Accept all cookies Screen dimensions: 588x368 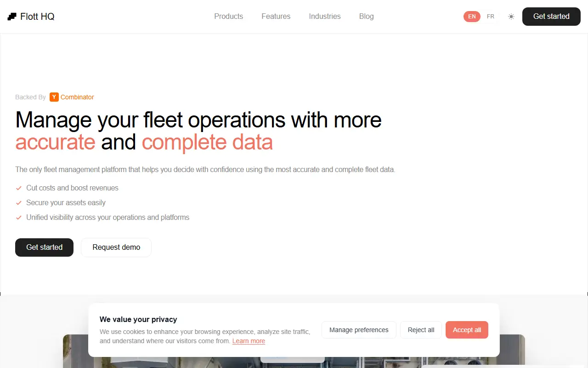[467, 330]
